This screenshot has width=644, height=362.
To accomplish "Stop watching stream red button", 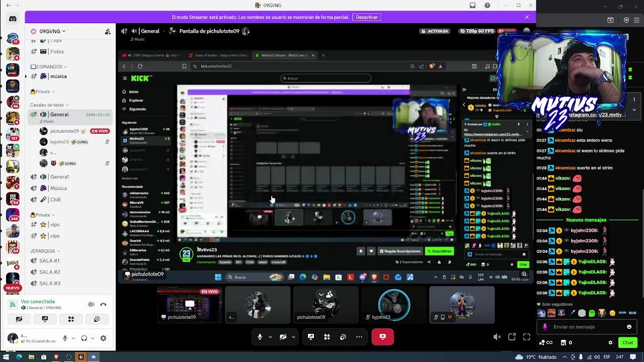I will point(382,337).
